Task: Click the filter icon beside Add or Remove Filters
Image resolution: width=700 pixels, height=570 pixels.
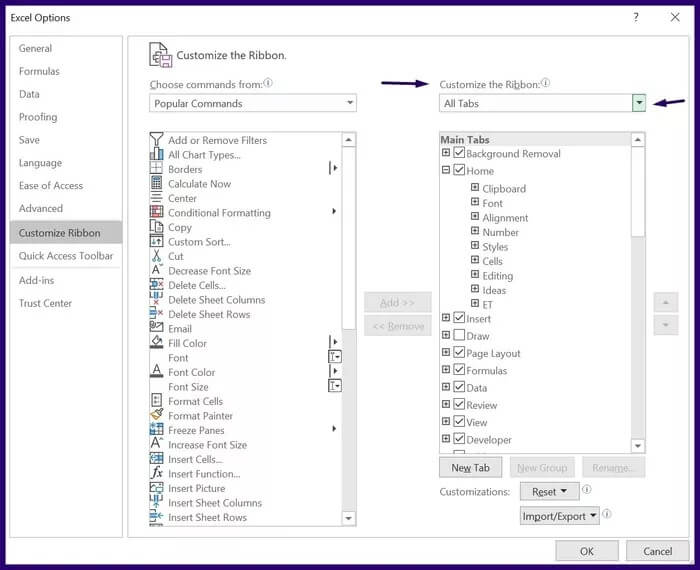Action: point(156,140)
